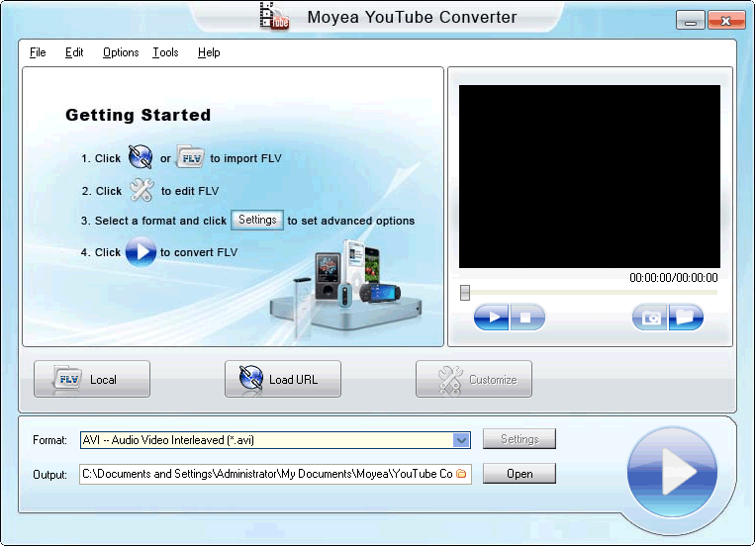Open the File menu
Screen dimensions: 756x547
tap(38, 52)
